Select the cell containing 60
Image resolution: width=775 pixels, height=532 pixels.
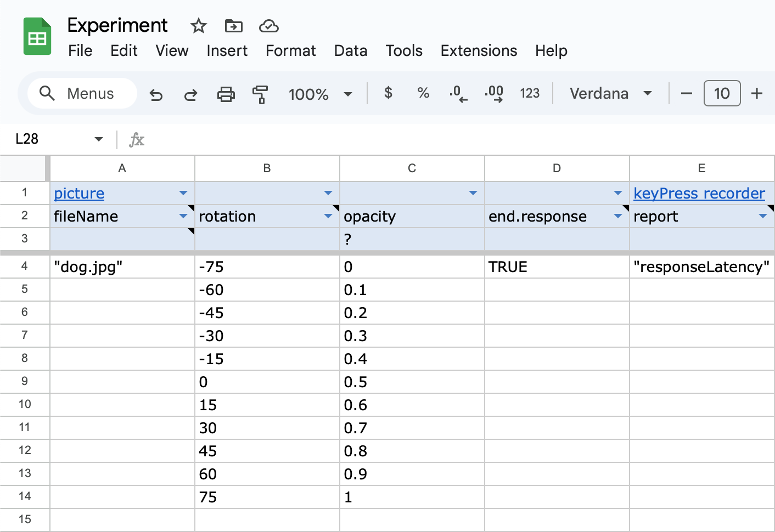click(x=267, y=474)
